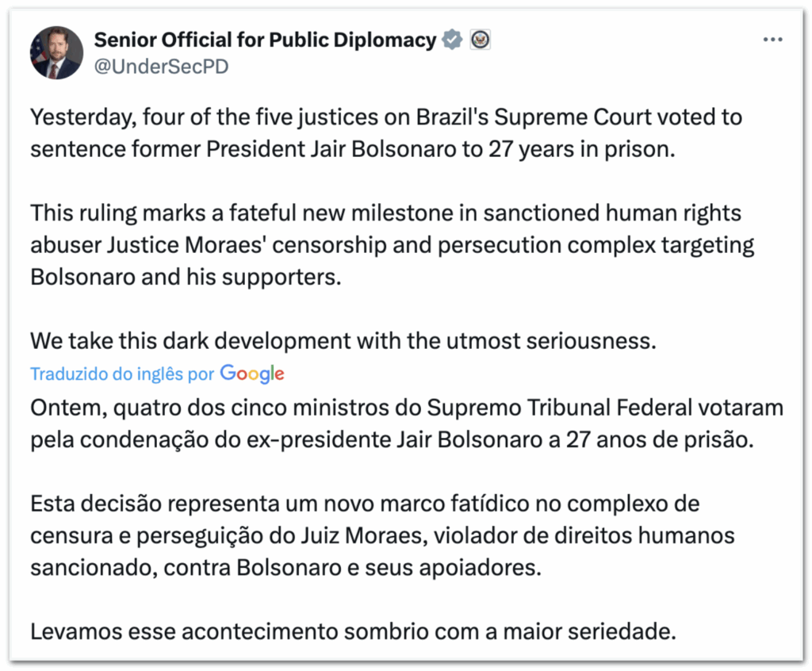Click the paragraph starting 'Ontem, quatro dos'

click(406, 424)
